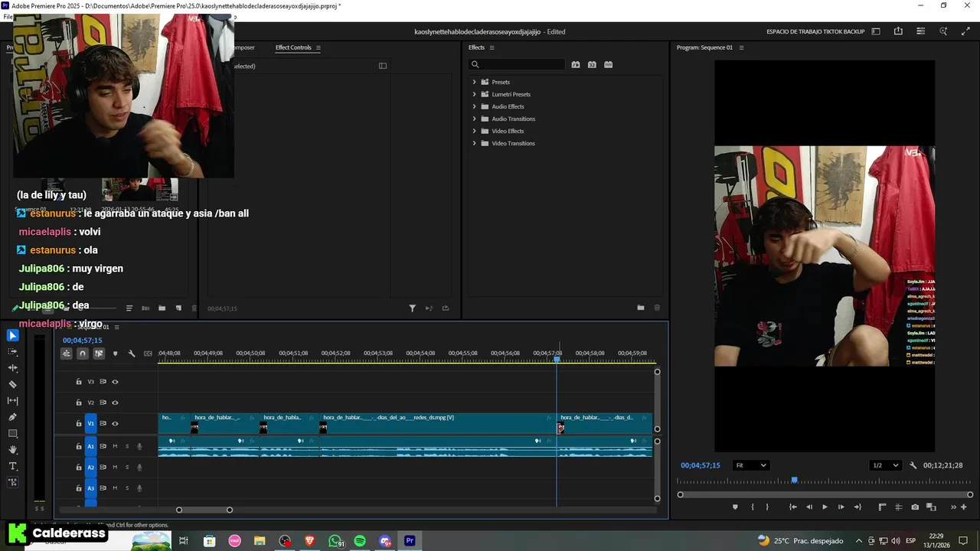Image resolution: width=980 pixels, height=551 pixels.
Task: Solo the A2 audio track
Action: pyautogui.click(x=127, y=467)
